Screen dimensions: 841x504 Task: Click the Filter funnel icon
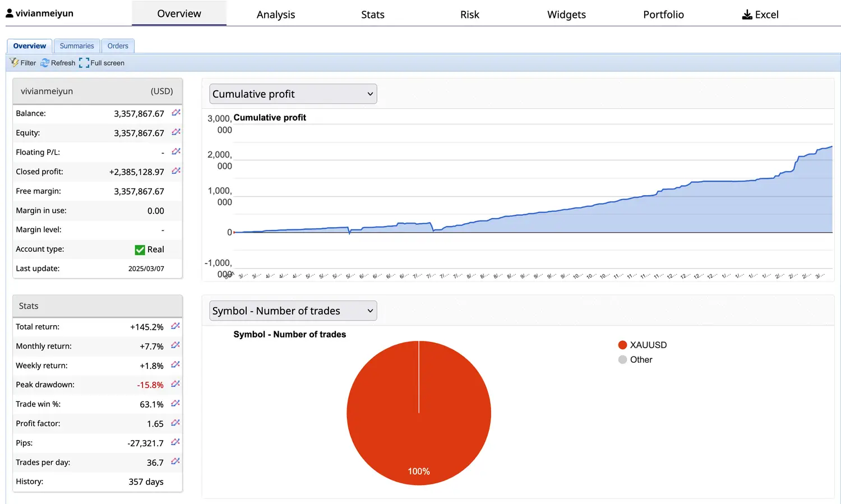[15, 63]
